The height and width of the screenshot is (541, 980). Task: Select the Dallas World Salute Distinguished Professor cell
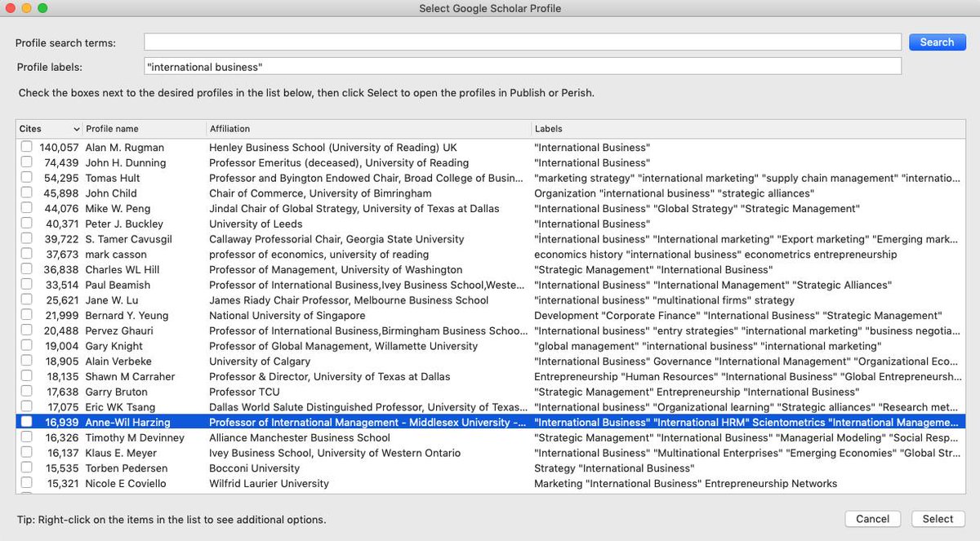(368, 407)
